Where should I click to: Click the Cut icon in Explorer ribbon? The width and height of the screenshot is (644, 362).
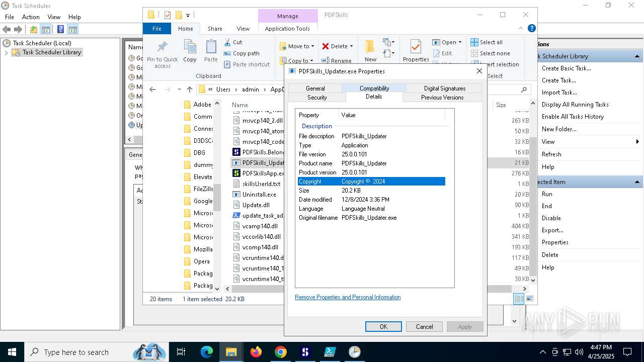coord(227,42)
